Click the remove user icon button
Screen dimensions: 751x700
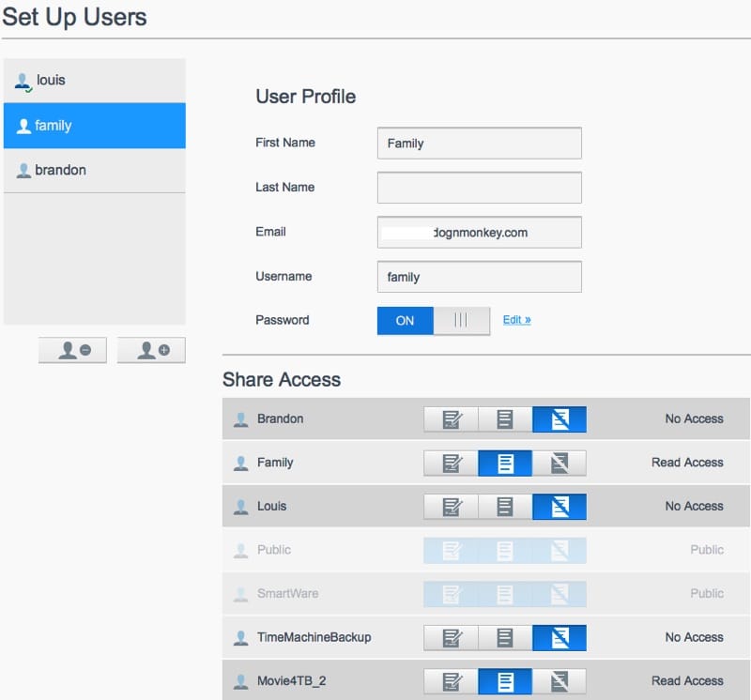(x=72, y=350)
